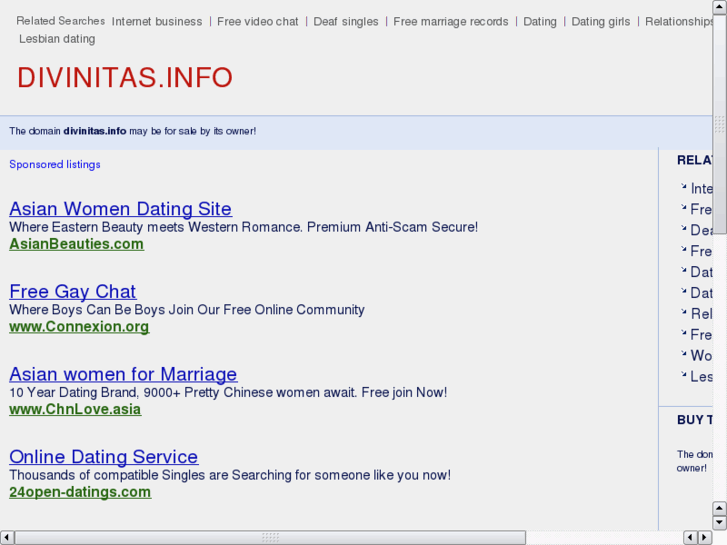727x545 pixels.
Task: Open the sidebar 'Inte' related link
Action: coord(701,188)
